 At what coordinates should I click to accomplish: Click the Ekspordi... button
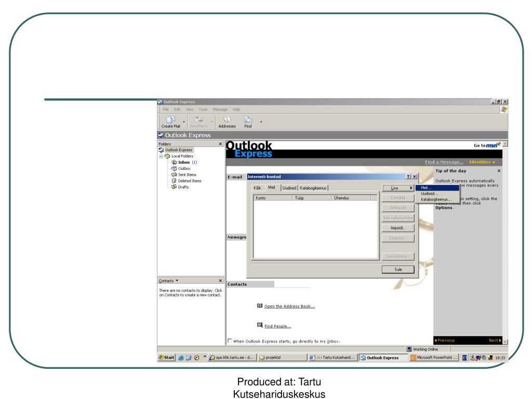(397, 238)
